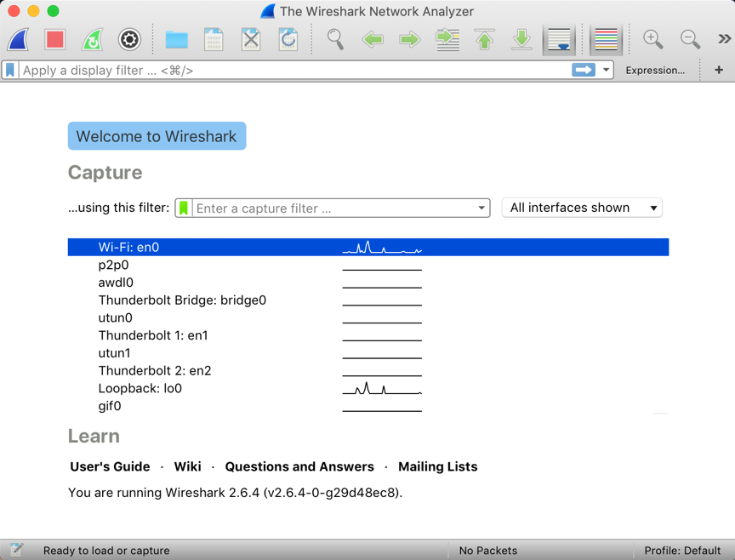
Task: Toggle packet colorization rules
Action: 606,39
